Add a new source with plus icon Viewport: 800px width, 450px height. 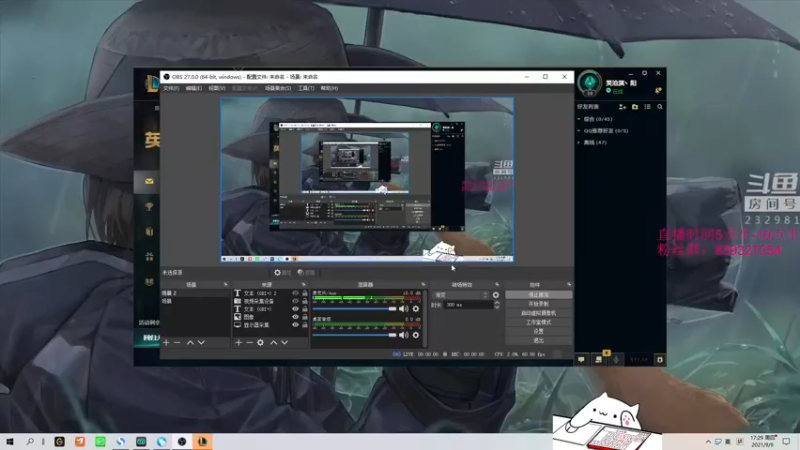coord(238,343)
